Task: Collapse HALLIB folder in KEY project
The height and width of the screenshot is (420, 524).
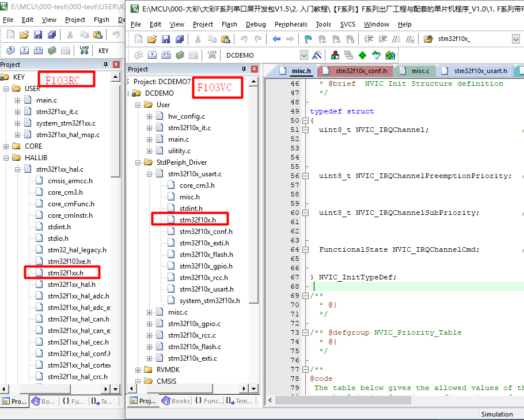Action: (x=6, y=158)
